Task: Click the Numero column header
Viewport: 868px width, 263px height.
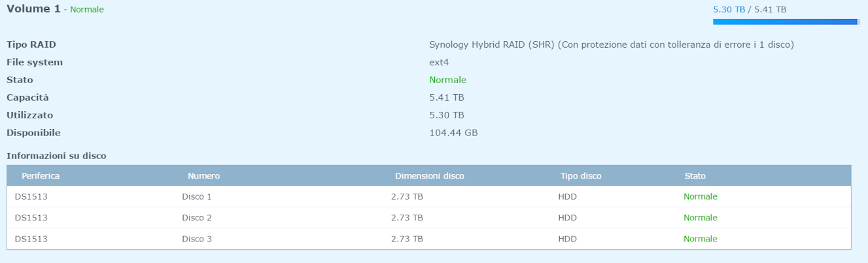Action: point(203,176)
